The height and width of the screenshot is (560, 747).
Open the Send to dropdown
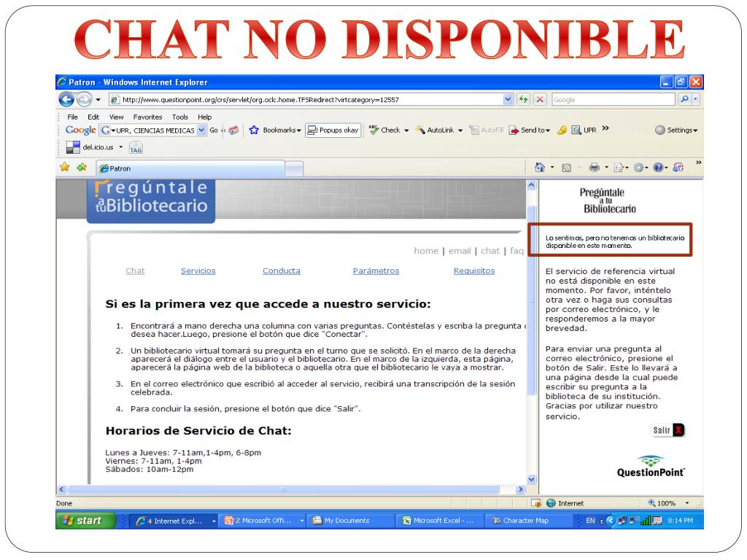530,130
